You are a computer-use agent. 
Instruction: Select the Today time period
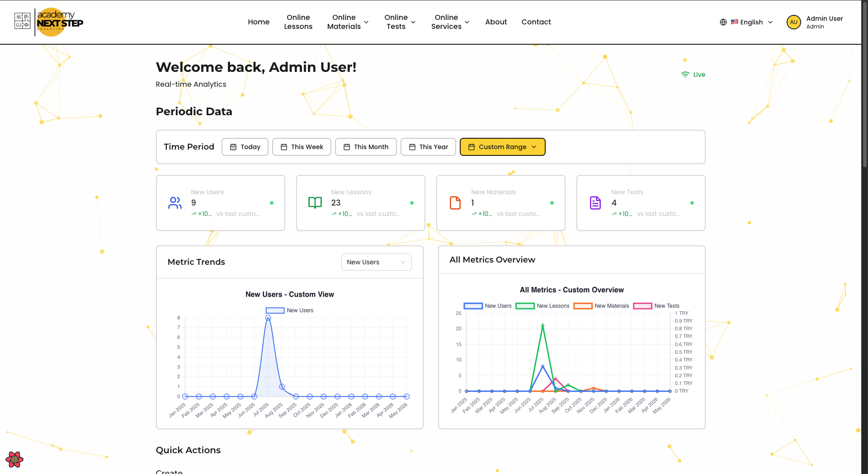245,147
